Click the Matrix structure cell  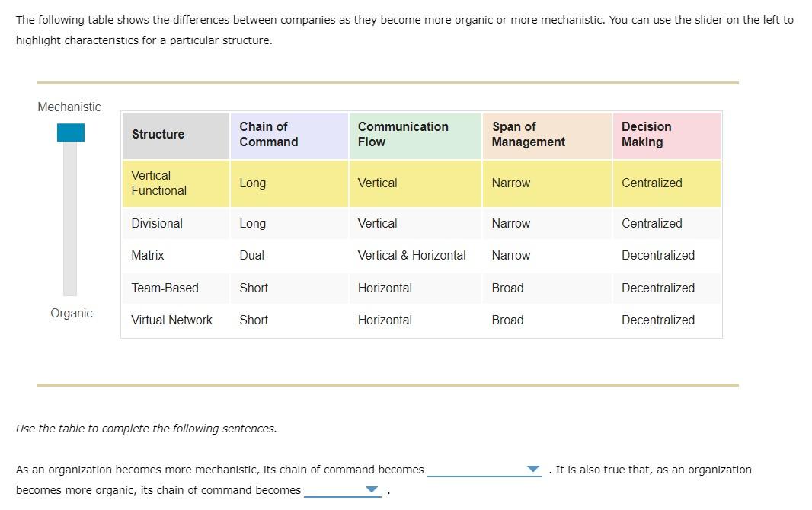(x=148, y=255)
